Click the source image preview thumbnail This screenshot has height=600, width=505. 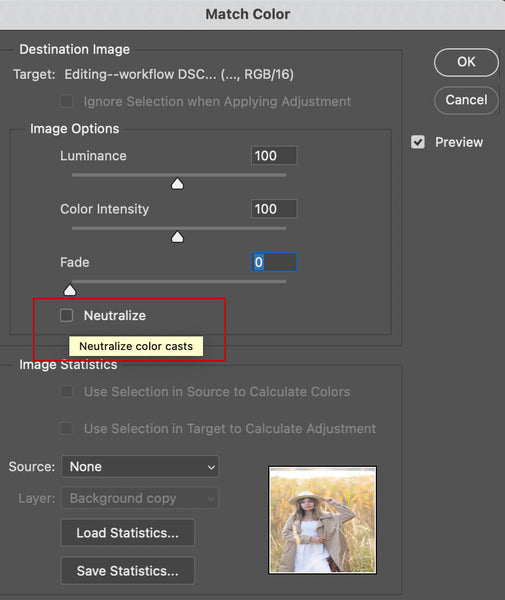pos(323,520)
